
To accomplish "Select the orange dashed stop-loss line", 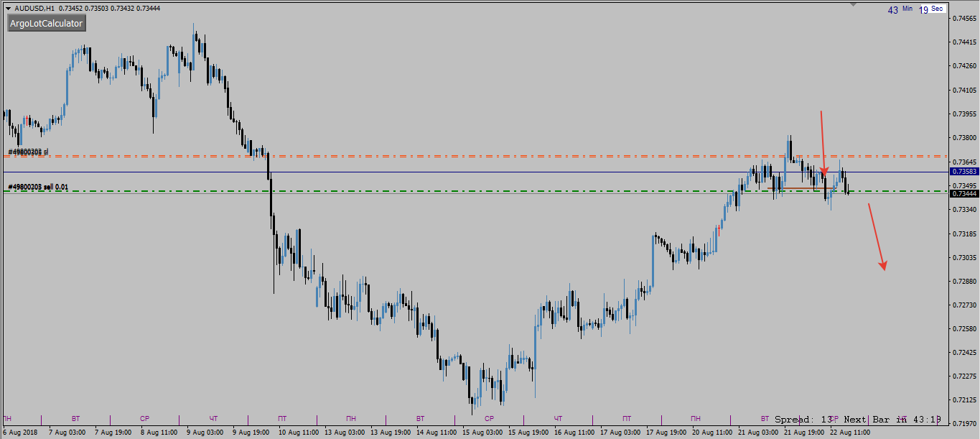I will coord(474,156).
